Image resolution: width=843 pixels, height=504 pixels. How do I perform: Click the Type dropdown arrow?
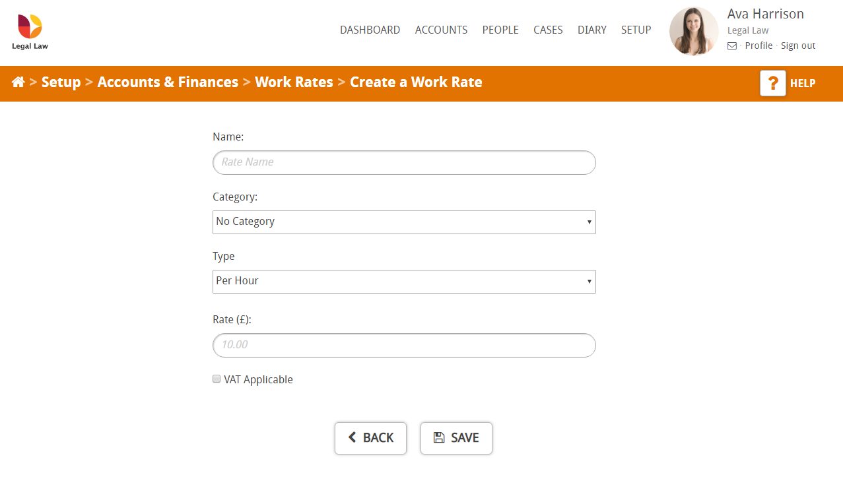[590, 281]
